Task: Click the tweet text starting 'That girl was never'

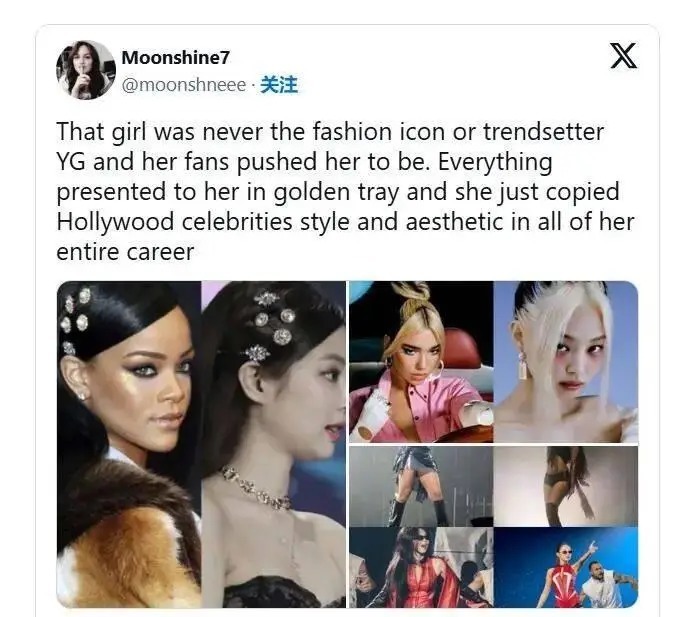Action: coord(345,191)
